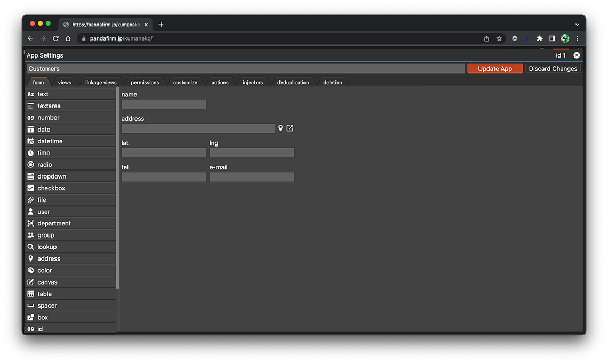The image size is (608, 364).
Task: Close the App Settings panel
Action: pyautogui.click(x=577, y=55)
